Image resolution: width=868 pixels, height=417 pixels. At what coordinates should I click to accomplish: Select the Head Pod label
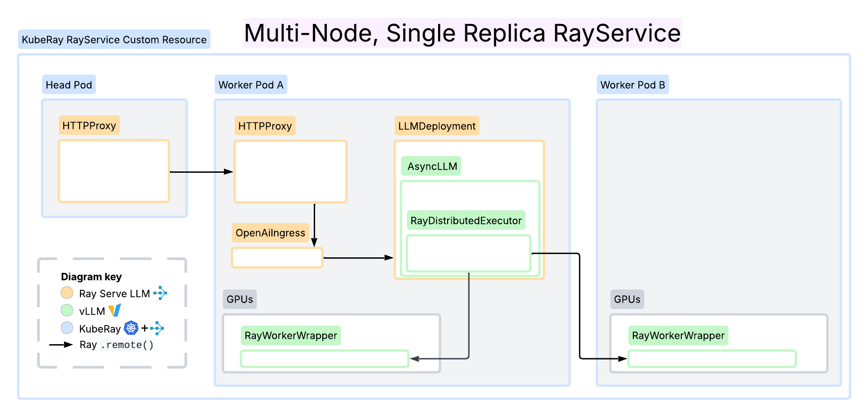tap(69, 85)
